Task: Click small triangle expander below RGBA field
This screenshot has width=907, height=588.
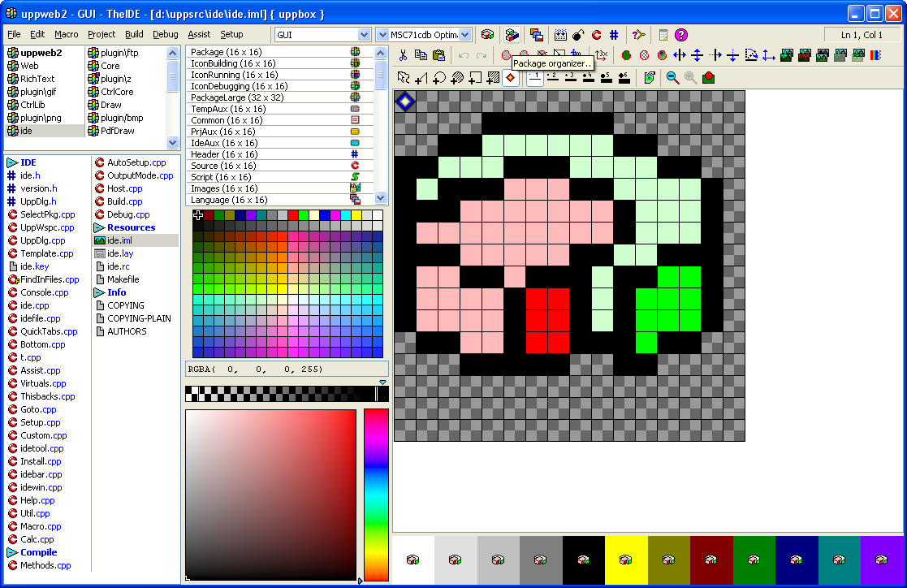Action: (383, 382)
